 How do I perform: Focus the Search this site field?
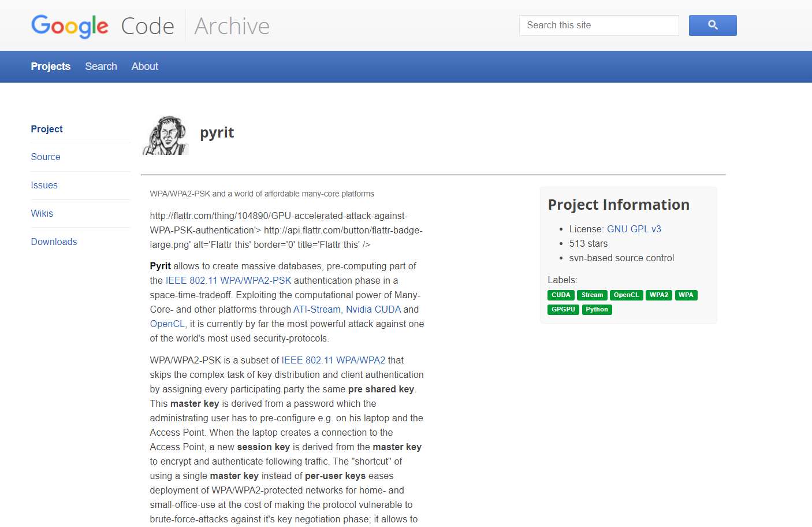599,25
